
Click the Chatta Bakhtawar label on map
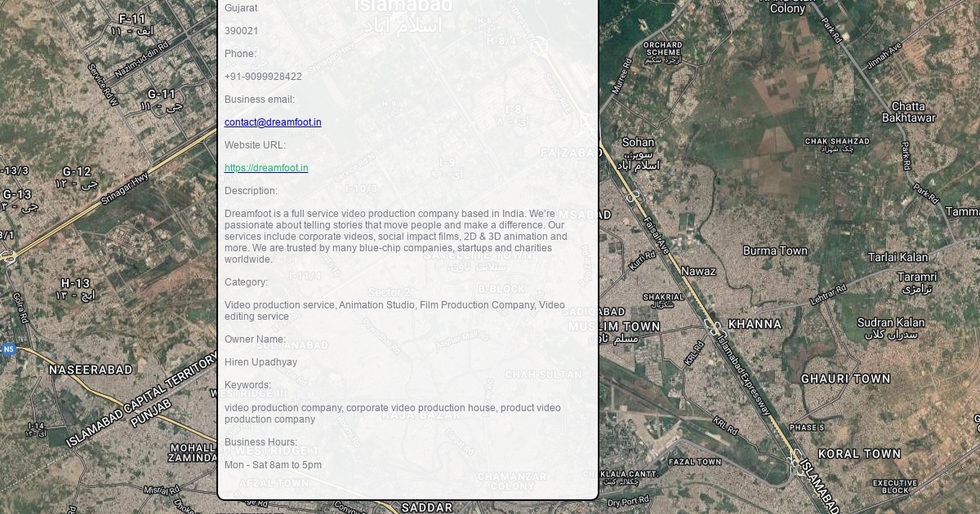click(x=908, y=112)
